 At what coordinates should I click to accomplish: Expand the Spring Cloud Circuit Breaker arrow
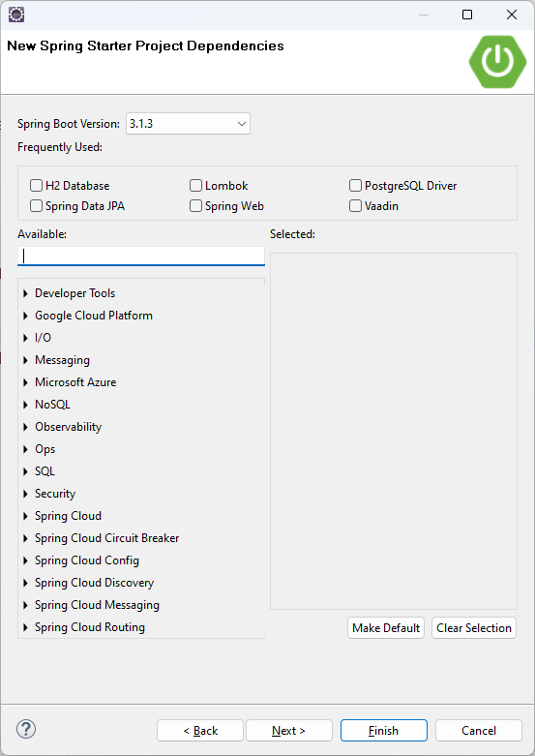[25, 538]
